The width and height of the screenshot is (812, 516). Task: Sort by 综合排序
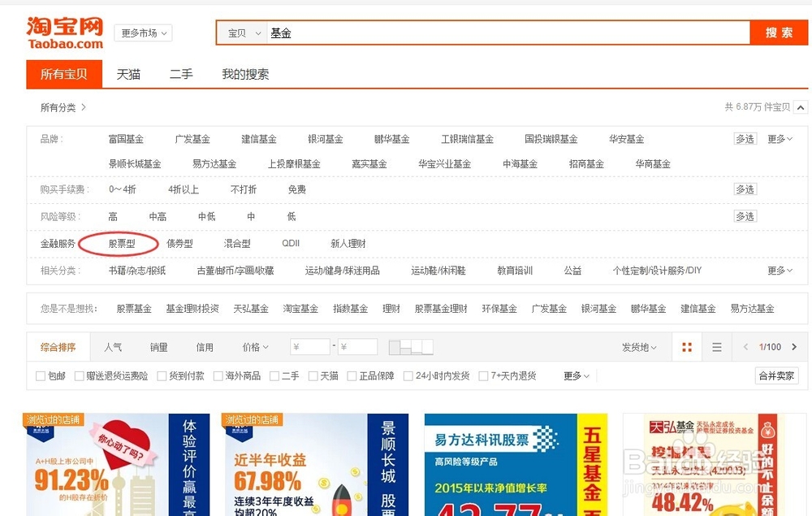coord(58,347)
